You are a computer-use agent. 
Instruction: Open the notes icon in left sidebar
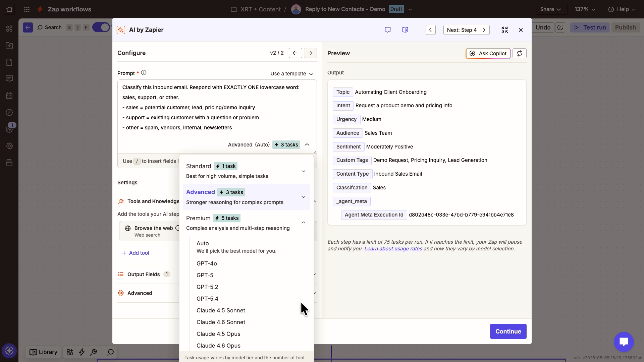pyautogui.click(x=9, y=79)
